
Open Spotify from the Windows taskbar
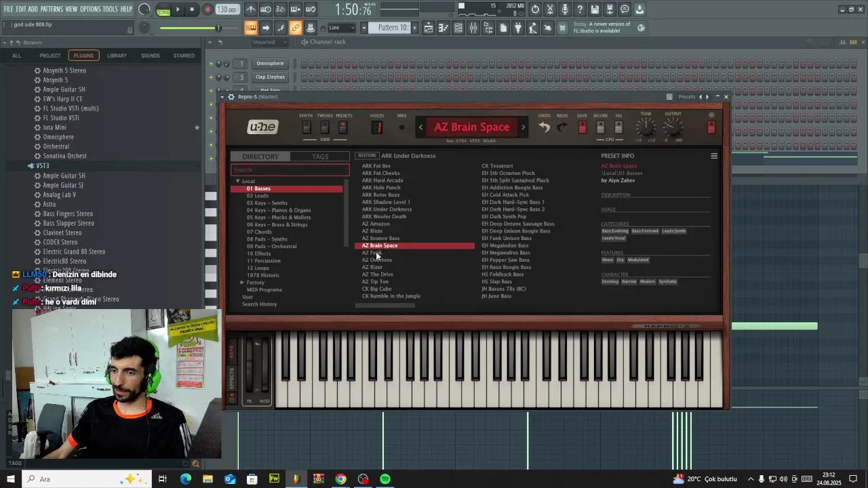385,479
